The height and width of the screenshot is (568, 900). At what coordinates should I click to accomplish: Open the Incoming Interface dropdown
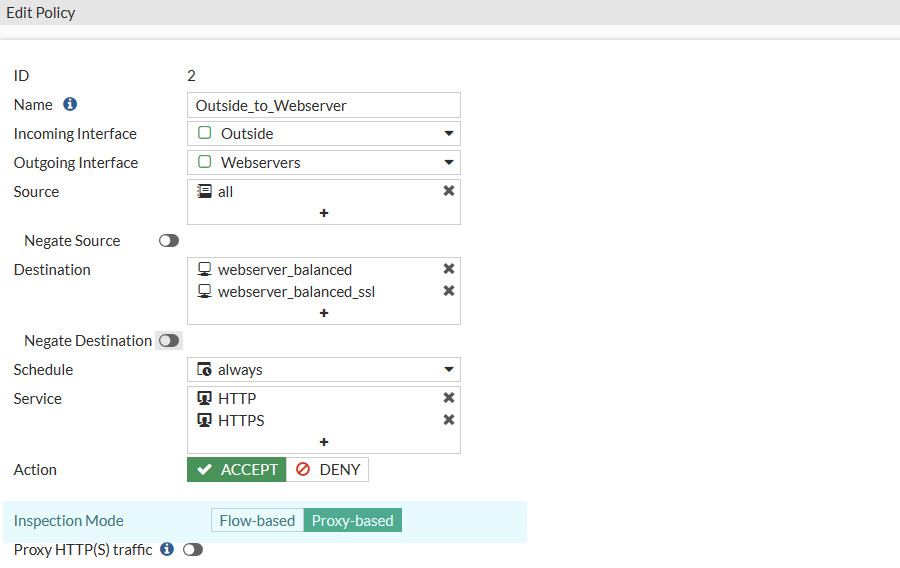[x=324, y=133]
